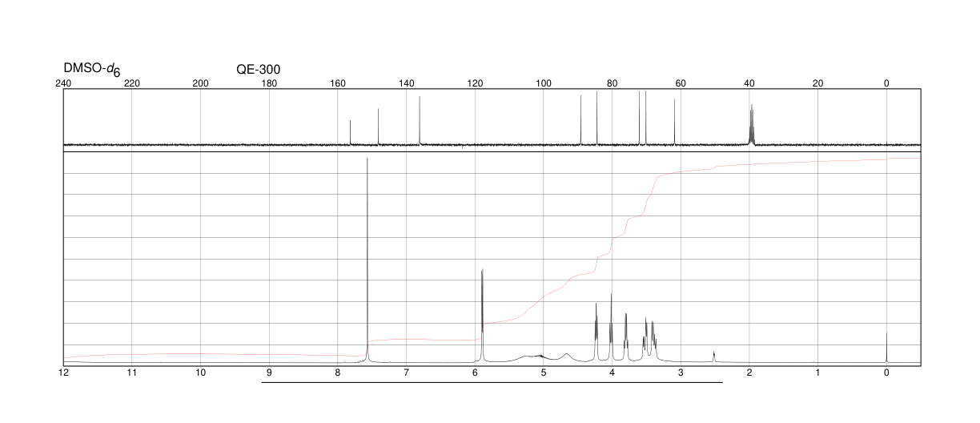This screenshot has height=423, width=980.
Task: Click the carbon peak near 156 ppm
Action: click(x=351, y=132)
